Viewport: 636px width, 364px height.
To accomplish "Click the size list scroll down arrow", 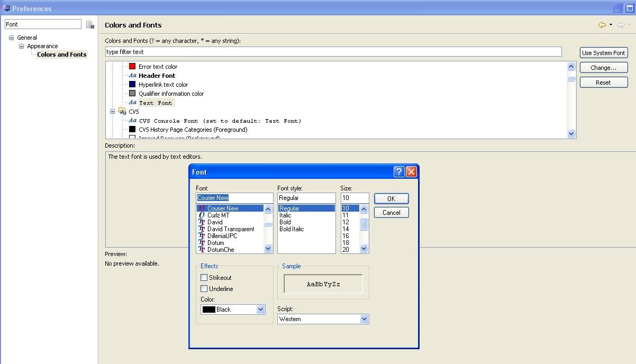I will [364, 248].
